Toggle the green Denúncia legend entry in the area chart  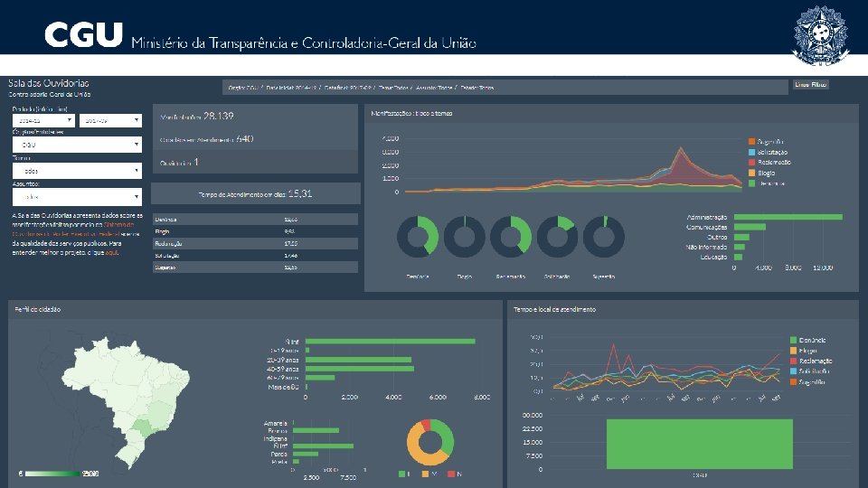coord(767,183)
